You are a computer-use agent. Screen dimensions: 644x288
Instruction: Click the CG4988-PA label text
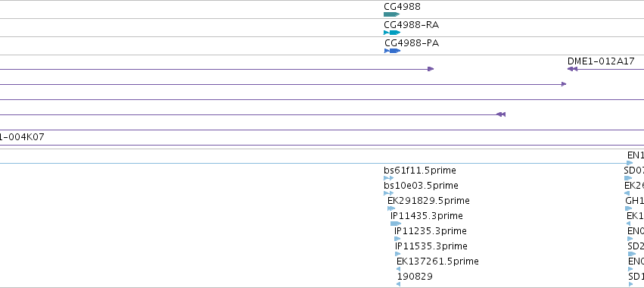(412, 43)
